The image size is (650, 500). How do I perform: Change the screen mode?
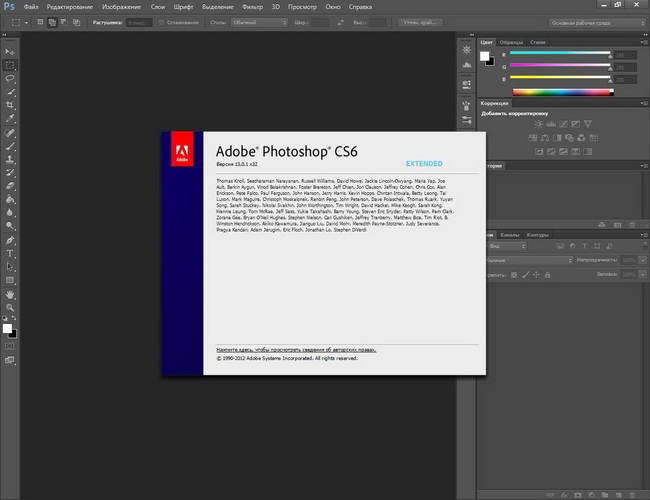[10, 360]
